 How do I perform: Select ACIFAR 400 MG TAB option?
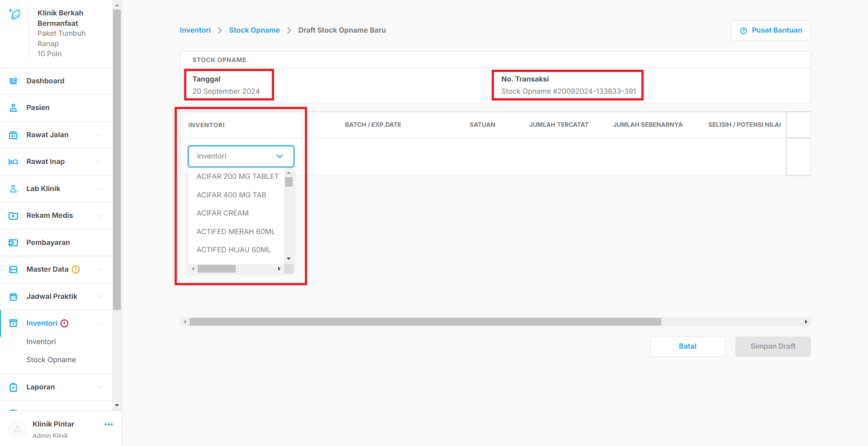(x=231, y=195)
